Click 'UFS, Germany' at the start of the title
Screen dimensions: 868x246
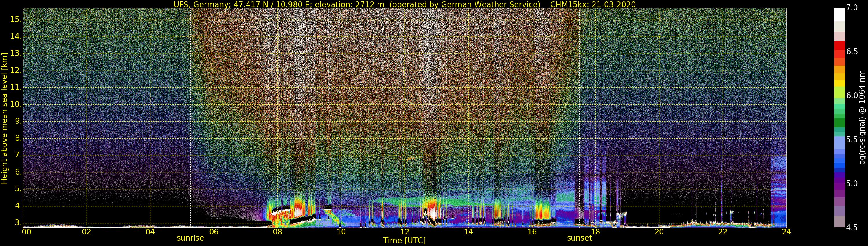[x=201, y=4]
